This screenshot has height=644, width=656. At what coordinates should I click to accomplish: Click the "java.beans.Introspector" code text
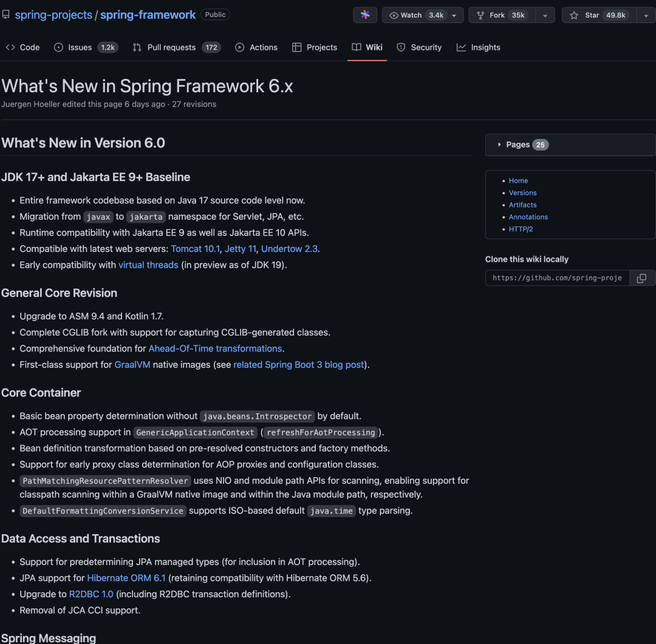258,416
